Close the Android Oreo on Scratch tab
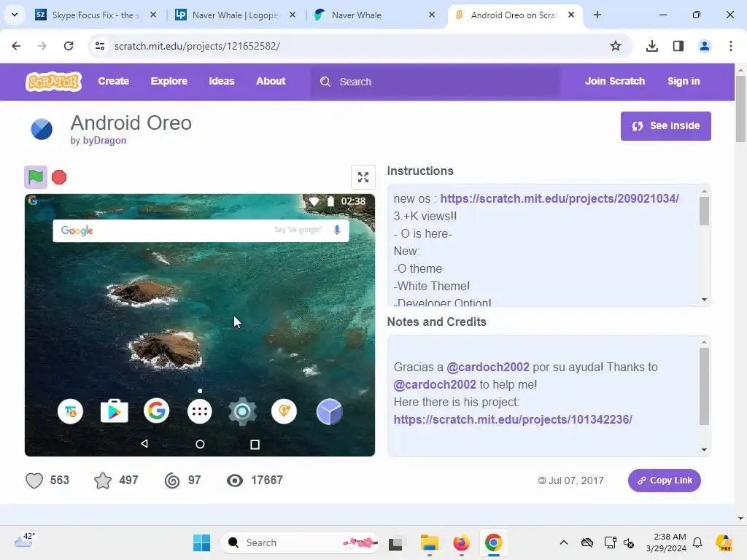747x560 pixels. pos(571,15)
